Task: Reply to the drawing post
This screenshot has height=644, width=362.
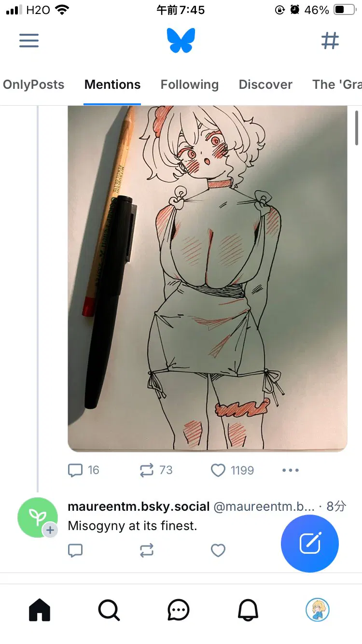Action: point(76,470)
